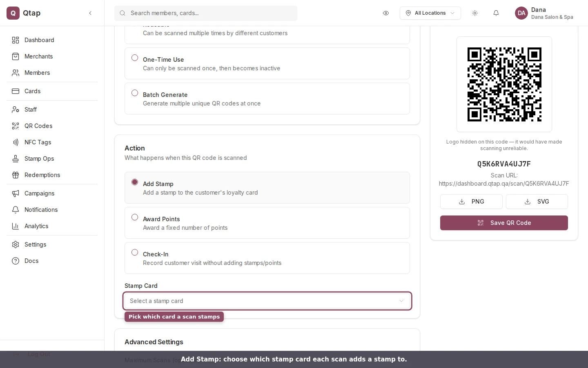The image size is (588, 368).
Task: Toggle light/dark theme sun icon
Action: click(475, 13)
